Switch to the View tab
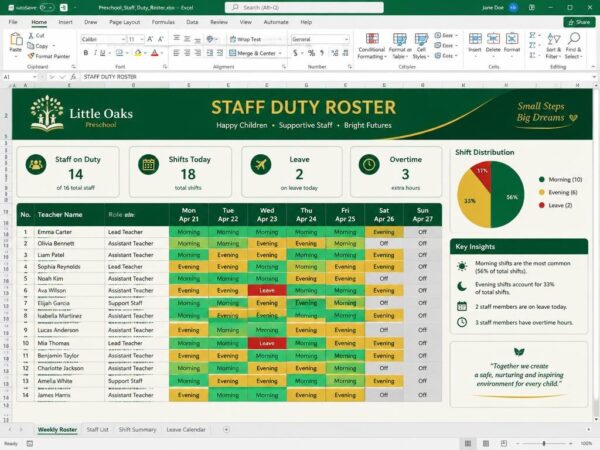600x450 pixels. click(246, 22)
